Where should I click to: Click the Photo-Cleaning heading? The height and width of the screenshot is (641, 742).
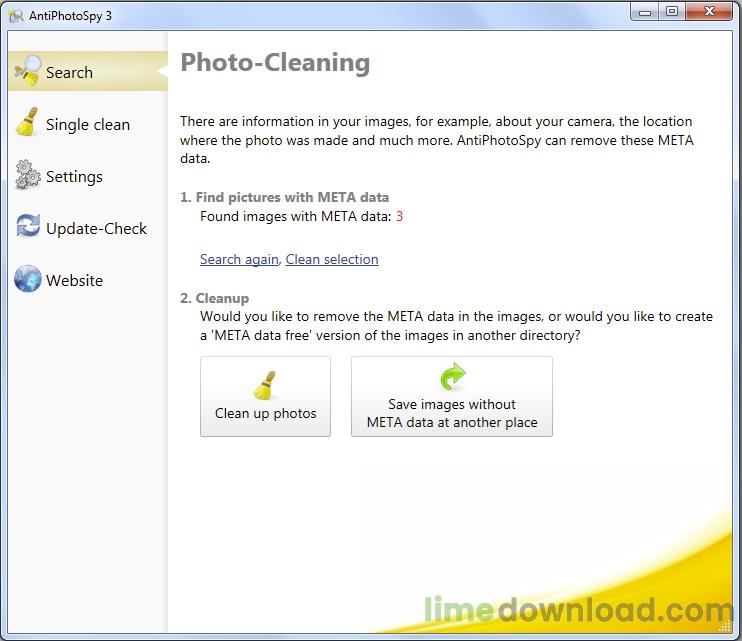[x=275, y=63]
